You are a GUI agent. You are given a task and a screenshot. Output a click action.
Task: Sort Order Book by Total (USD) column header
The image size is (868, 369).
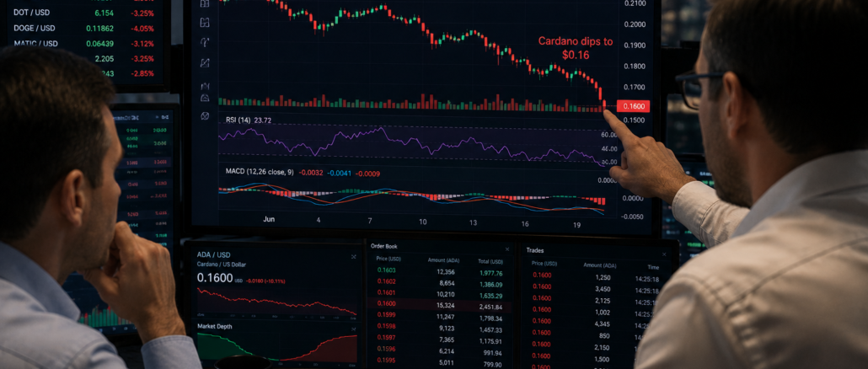pos(490,261)
